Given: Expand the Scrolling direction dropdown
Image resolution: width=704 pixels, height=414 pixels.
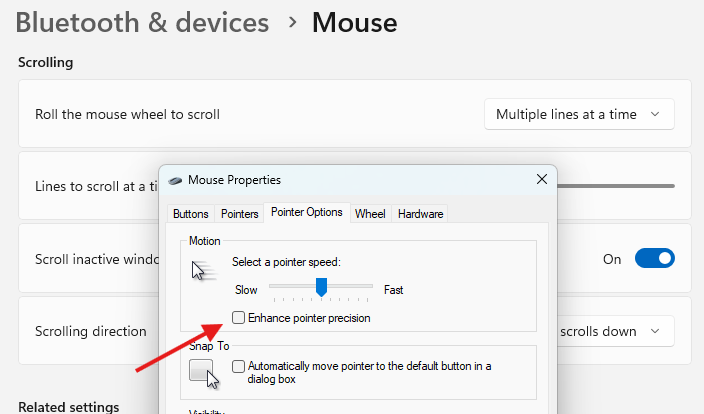Looking at the screenshot, I should pos(612,331).
